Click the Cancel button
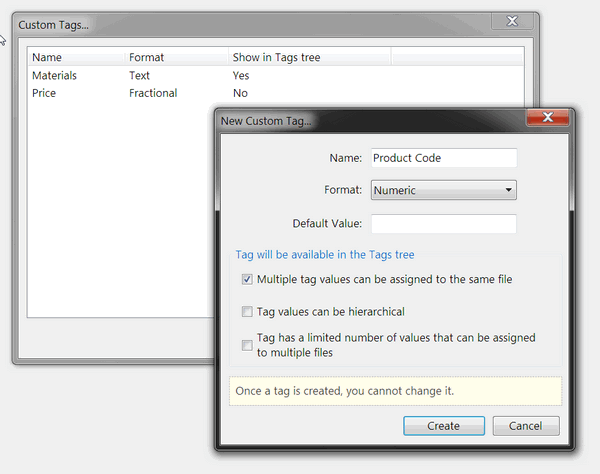The image size is (600, 474). [x=526, y=426]
